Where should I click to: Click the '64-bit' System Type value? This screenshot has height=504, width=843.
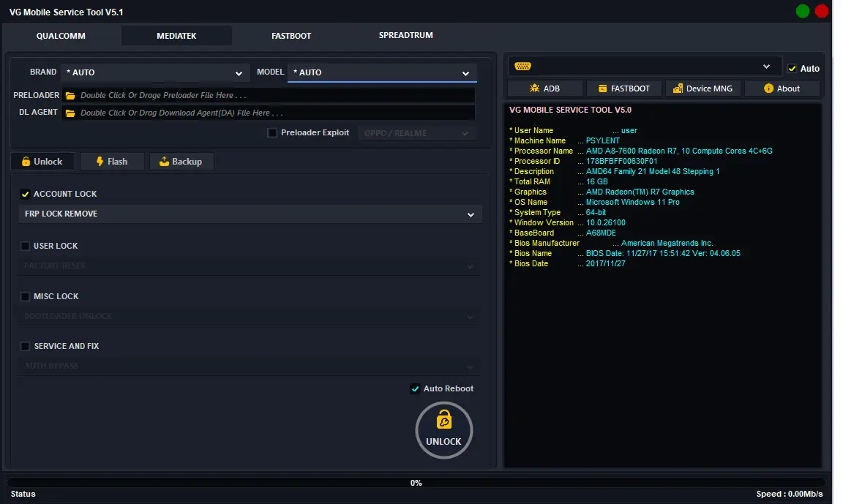[596, 212]
